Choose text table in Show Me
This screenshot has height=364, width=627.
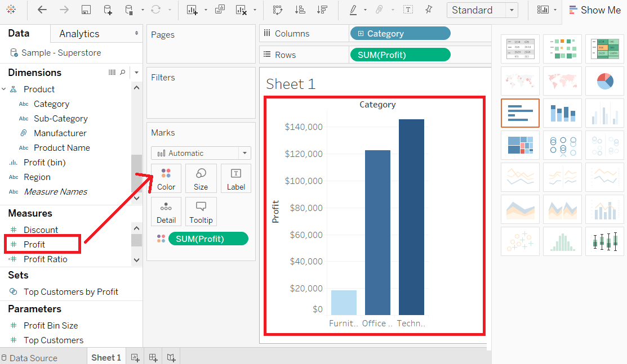(520, 49)
